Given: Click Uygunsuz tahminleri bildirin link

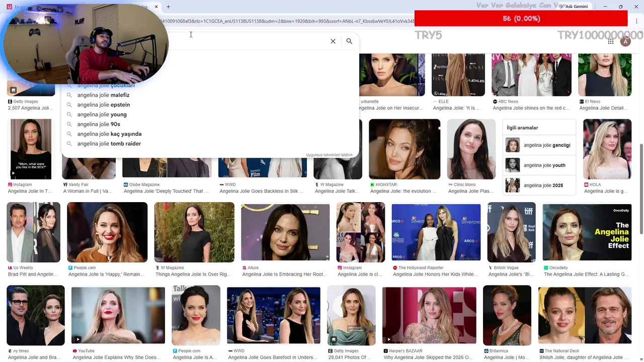Looking at the screenshot, I should point(329,155).
